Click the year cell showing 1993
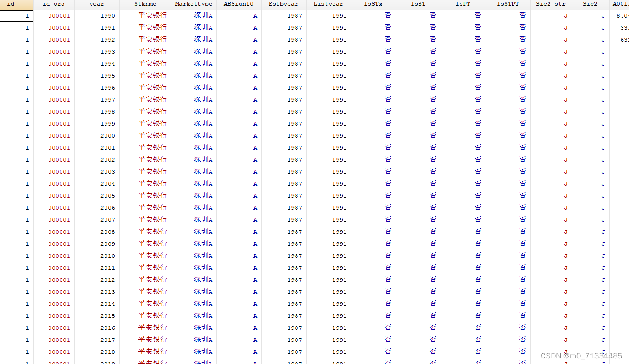 click(x=97, y=52)
